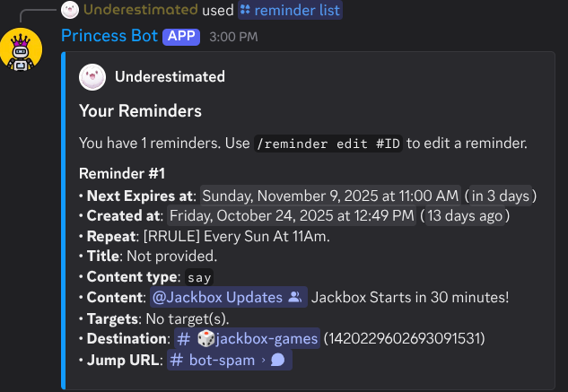Click the APP badge next to Princess Bot
This screenshot has width=568, height=392.
click(x=181, y=37)
